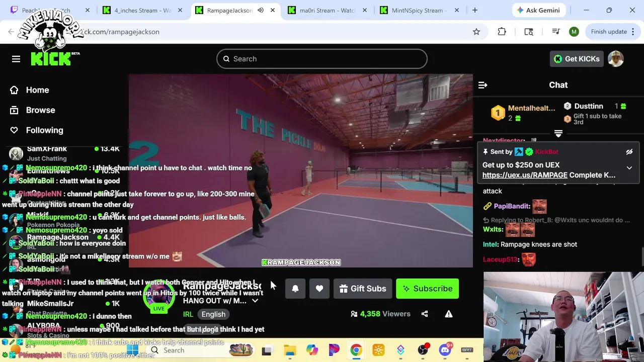Click the Laceup513 username in chat
The height and width of the screenshot is (362, 644).
coord(500,259)
